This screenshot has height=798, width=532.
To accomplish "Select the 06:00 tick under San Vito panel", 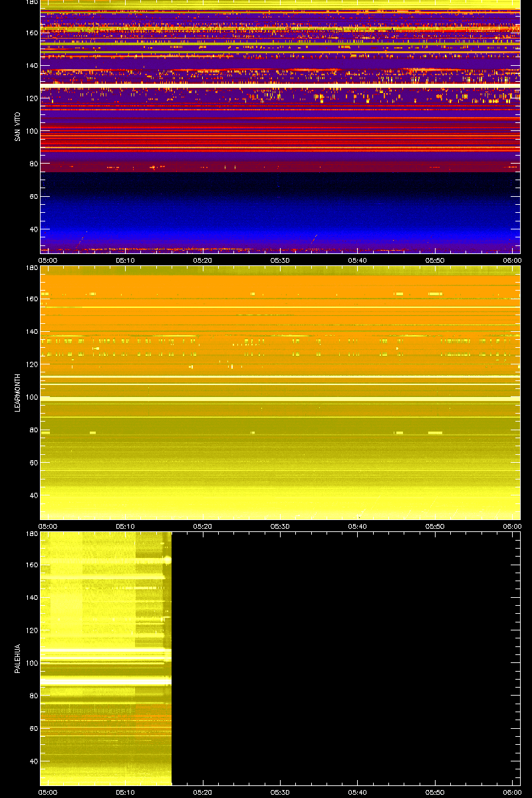I will (x=512, y=260).
